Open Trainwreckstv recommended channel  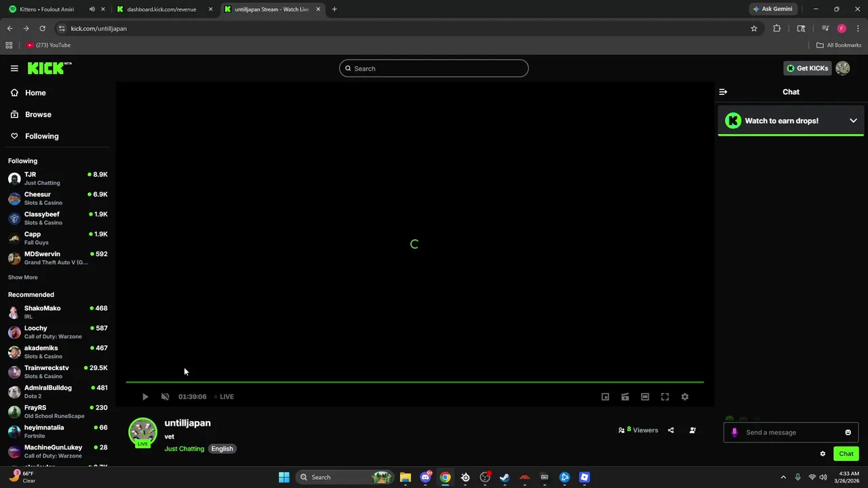pyautogui.click(x=58, y=371)
